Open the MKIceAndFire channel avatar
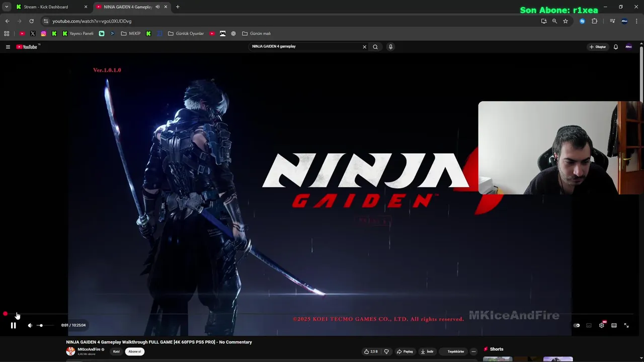 click(x=70, y=351)
